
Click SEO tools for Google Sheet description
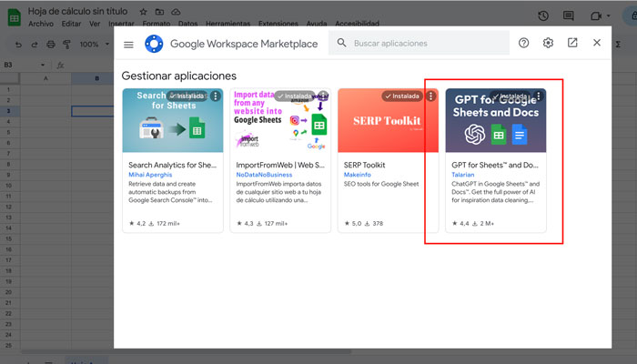[x=381, y=184]
